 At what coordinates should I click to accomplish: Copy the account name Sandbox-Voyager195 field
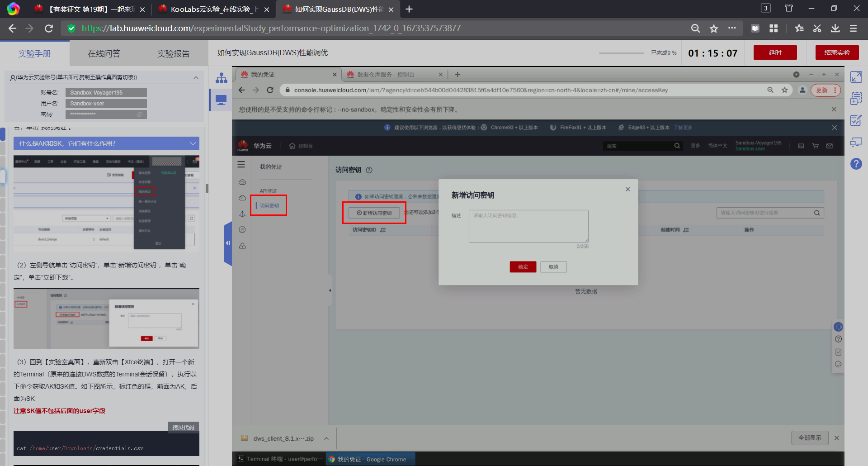[x=106, y=93]
